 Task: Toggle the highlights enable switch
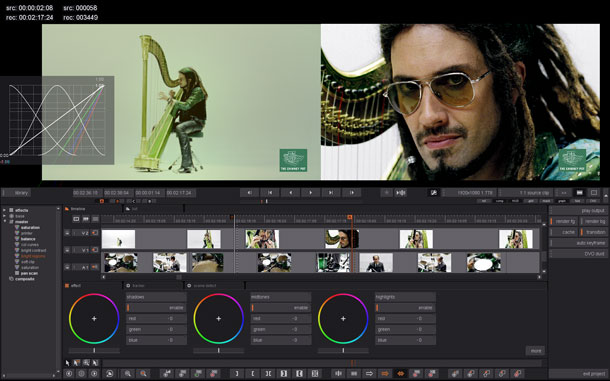click(405, 308)
